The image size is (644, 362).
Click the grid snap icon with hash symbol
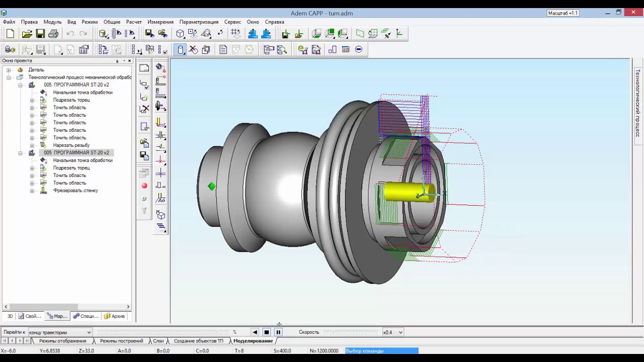point(235,34)
